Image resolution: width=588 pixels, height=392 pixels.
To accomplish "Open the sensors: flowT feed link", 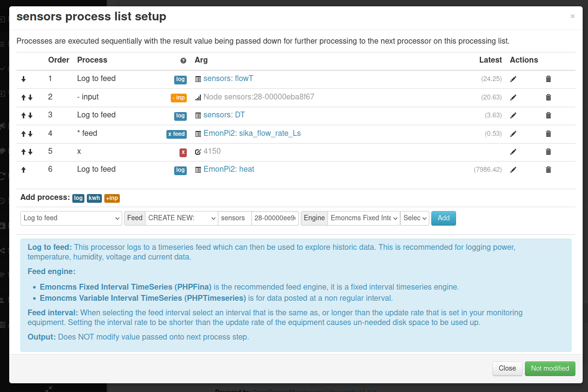I will 229,78.
